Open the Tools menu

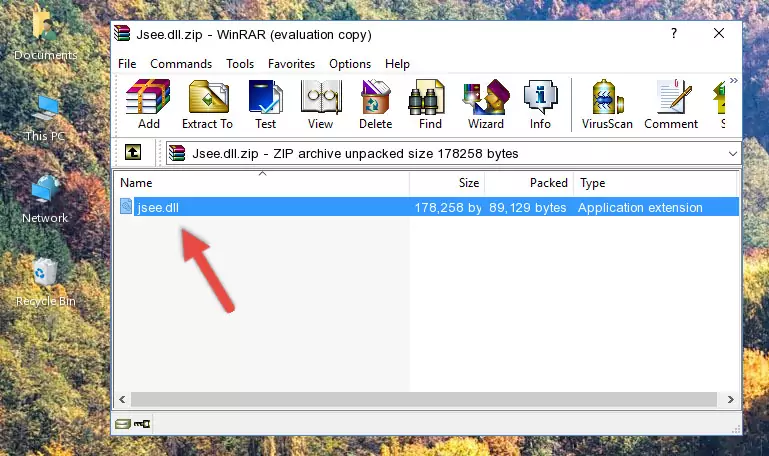pos(240,64)
